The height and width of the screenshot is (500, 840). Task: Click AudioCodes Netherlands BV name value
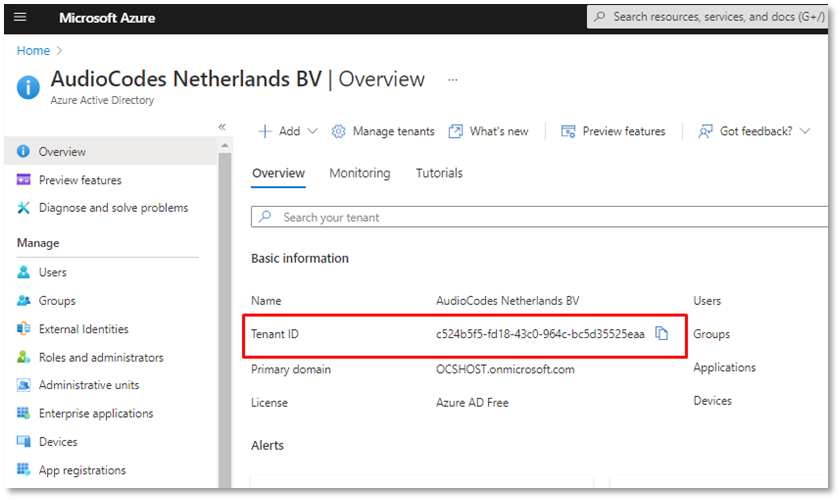tap(507, 301)
